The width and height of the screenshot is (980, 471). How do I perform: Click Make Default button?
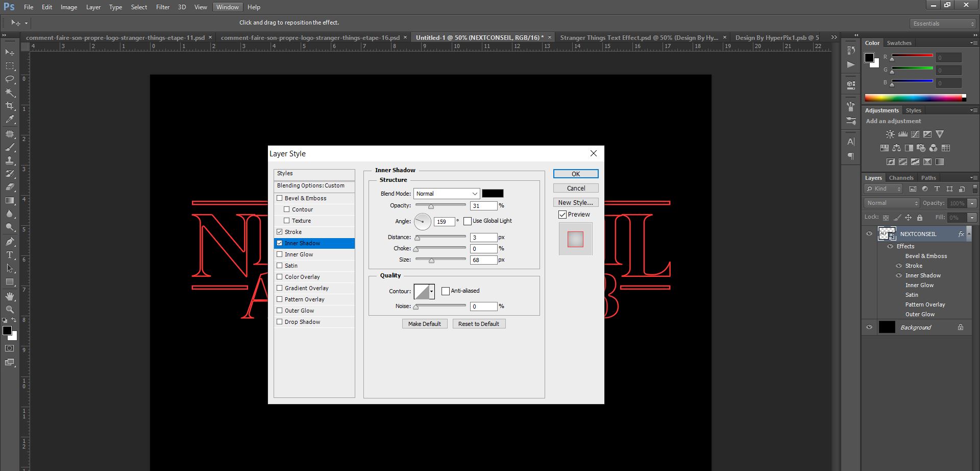(x=425, y=324)
